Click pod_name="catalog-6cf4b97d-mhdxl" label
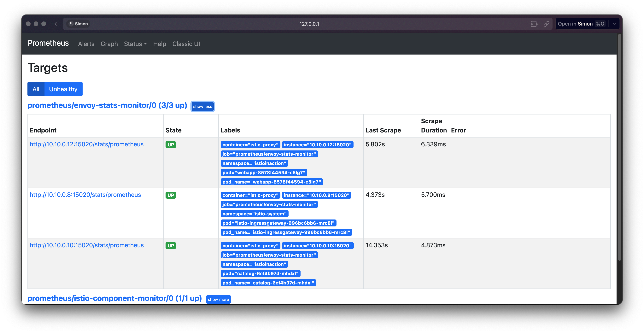 tap(268, 283)
